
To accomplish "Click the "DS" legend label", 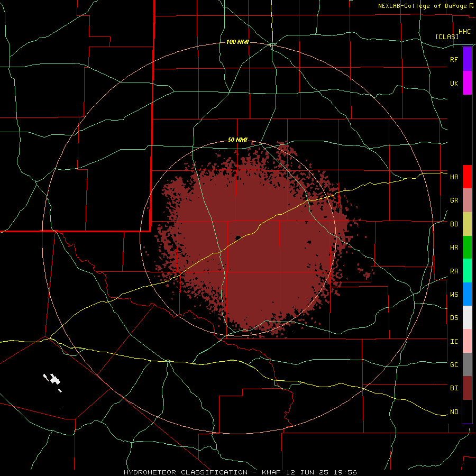I will point(454,318).
